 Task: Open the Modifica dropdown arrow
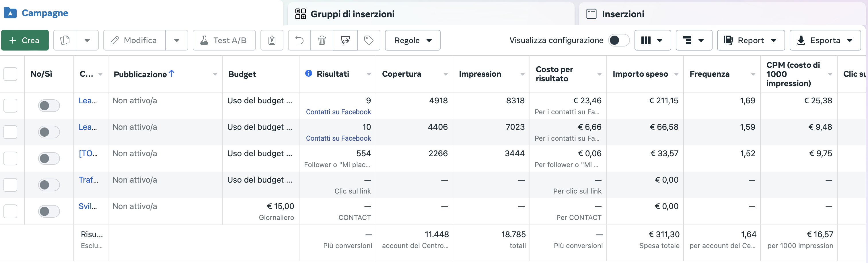[177, 40]
